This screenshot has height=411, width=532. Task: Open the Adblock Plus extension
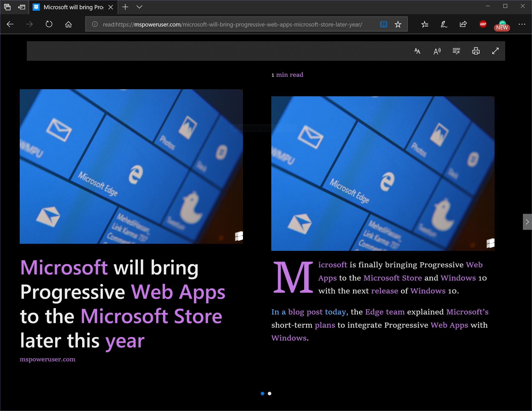(x=483, y=24)
